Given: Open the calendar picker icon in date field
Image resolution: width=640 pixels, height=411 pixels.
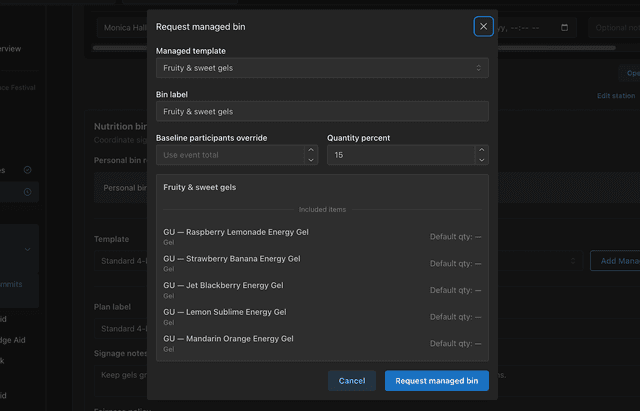Looking at the screenshot, I should [565, 28].
